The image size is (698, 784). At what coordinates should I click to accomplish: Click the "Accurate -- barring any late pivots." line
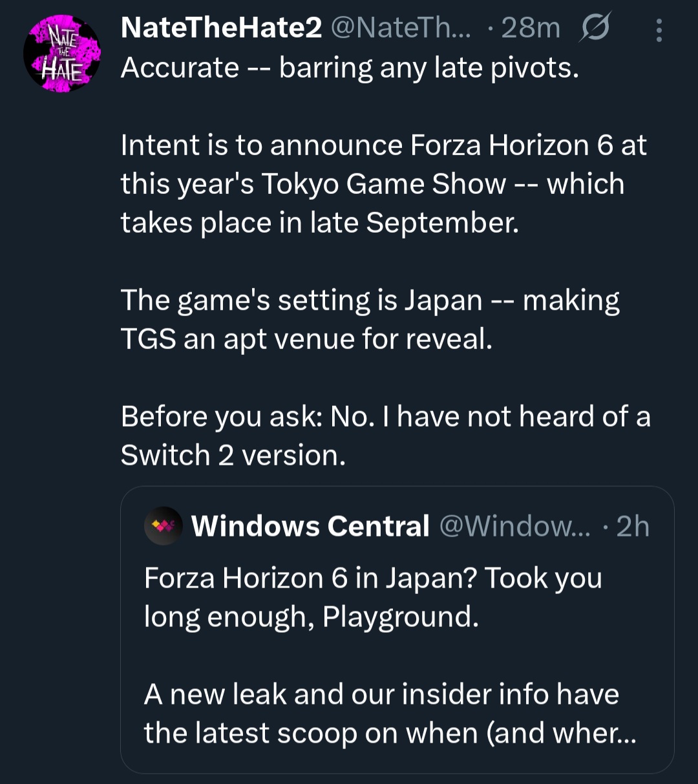(349, 68)
